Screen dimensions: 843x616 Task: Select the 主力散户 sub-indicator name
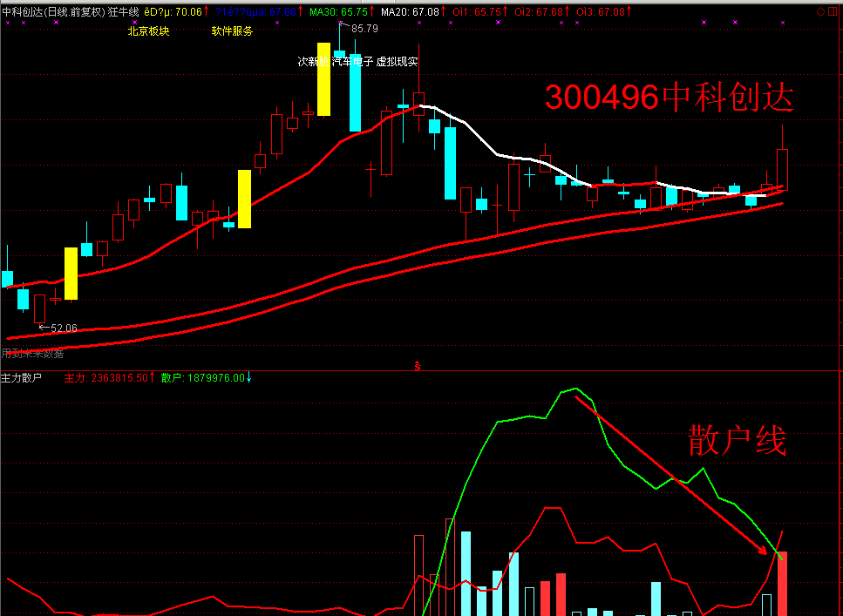22,378
